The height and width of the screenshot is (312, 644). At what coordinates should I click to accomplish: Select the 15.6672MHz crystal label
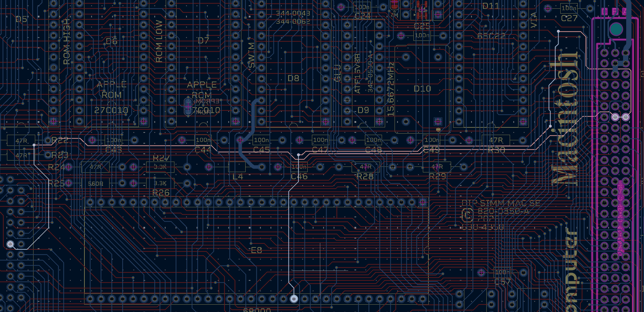click(x=391, y=89)
